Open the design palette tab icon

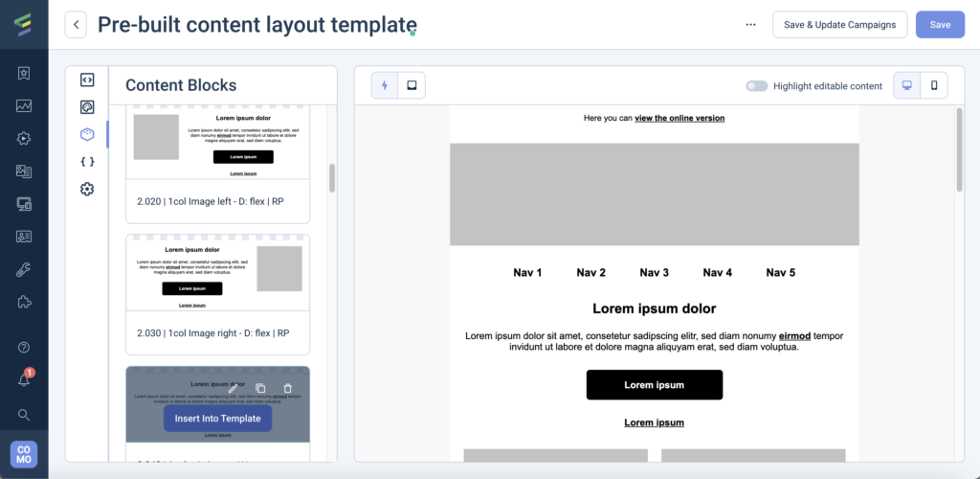pyautogui.click(x=87, y=107)
